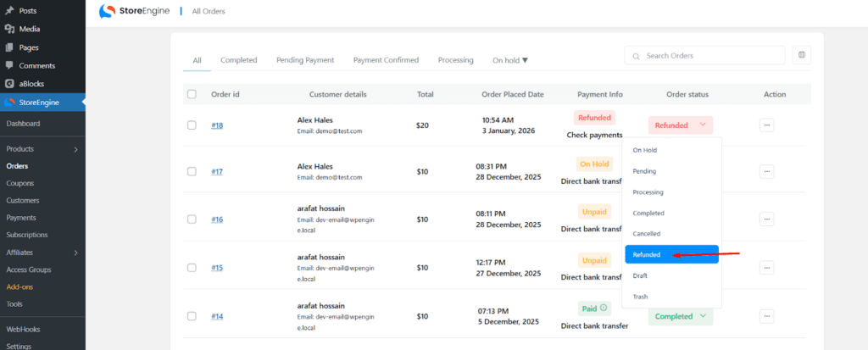Open Media via its sidebar icon
The width and height of the screenshot is (868, 350).
pos(8,29)
